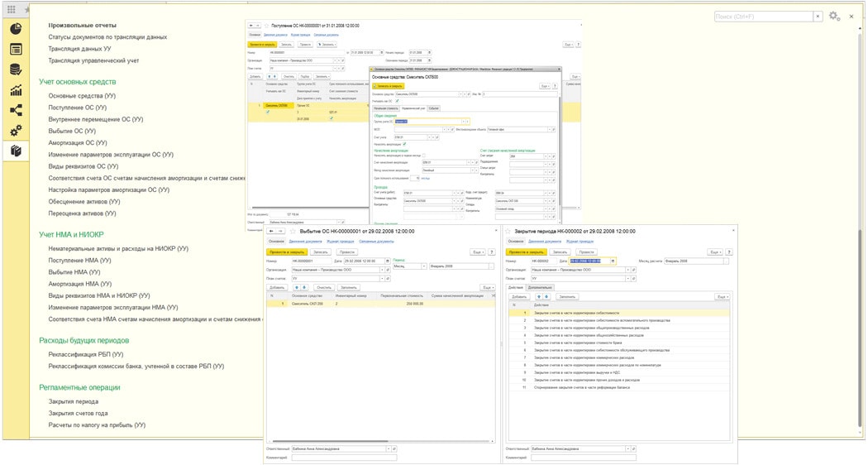Image resolution: width=868 pixels, height=465 pixels.
Task: Expand Организация dropdown in Выбытие ОС form
Action: point(382,269)
